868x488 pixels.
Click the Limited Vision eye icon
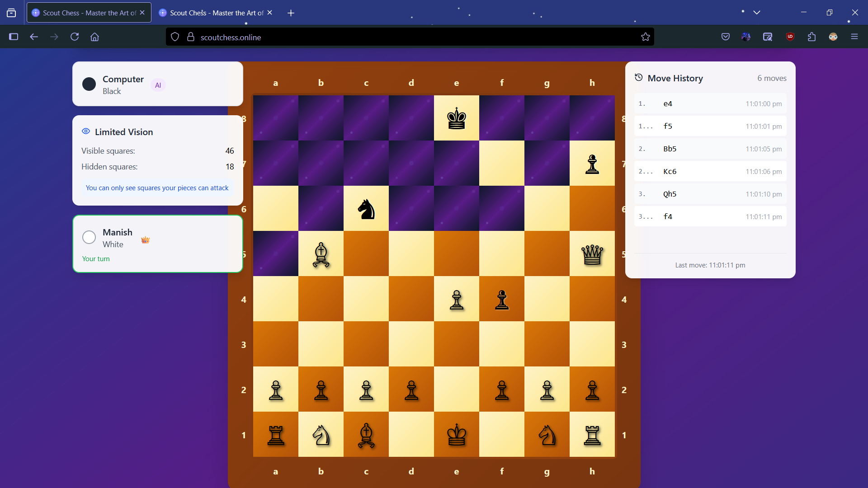tap(86, 131)
